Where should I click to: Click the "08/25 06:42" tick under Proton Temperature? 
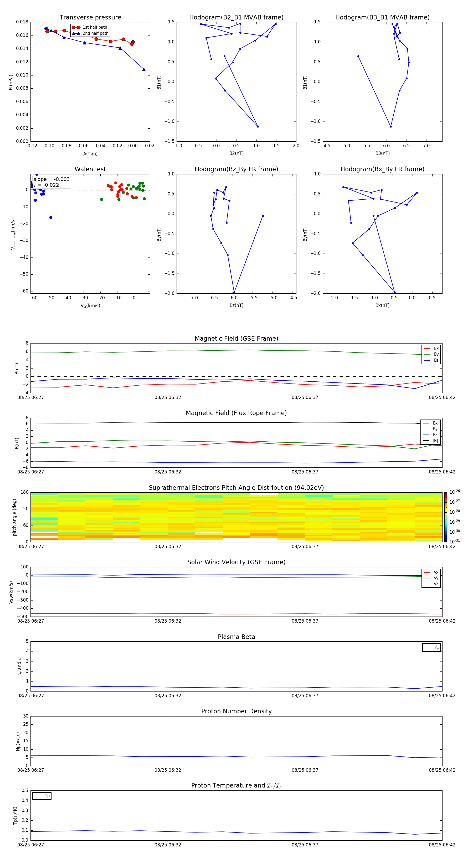click(442, 845)
